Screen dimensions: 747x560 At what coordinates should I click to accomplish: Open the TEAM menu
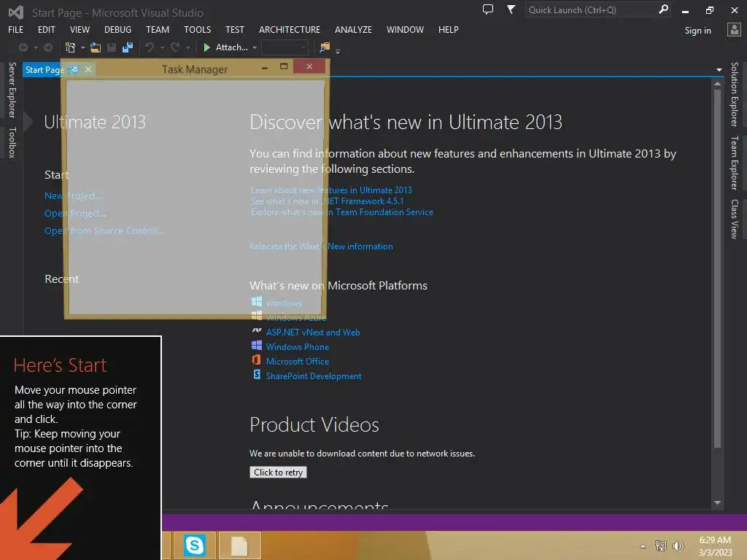tap(158, 29)
